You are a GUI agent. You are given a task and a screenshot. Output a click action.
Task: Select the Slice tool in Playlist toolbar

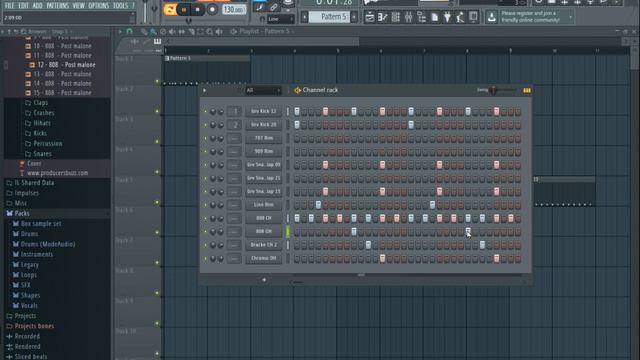[x=191, y=31]
